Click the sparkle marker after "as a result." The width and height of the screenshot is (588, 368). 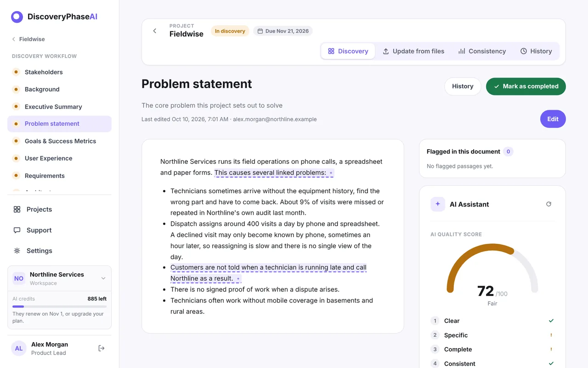coord(238,279)
